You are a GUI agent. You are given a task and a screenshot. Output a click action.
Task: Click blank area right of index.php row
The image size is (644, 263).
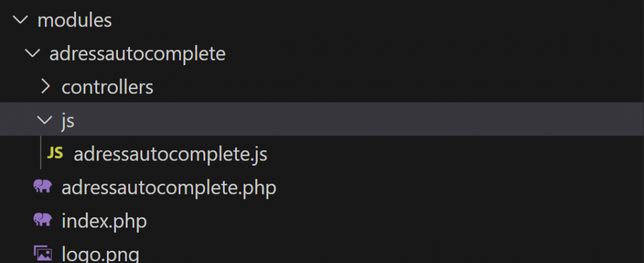[386, 221]
